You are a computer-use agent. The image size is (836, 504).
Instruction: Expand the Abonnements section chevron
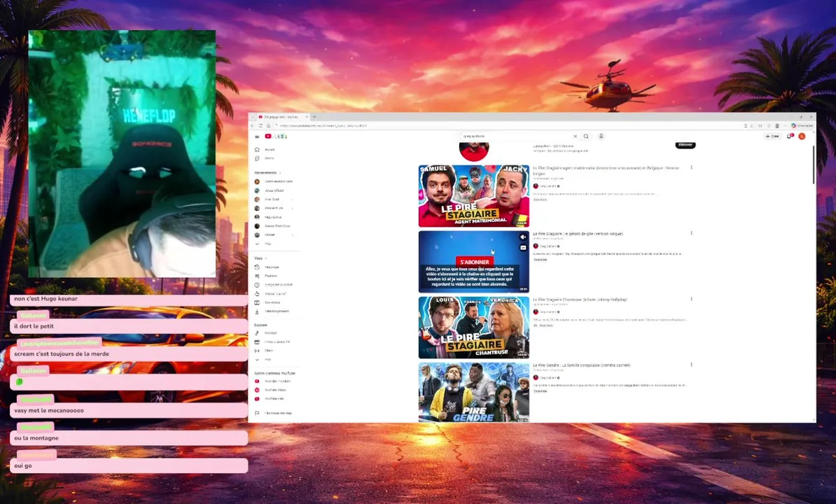(x=281, y=173)
